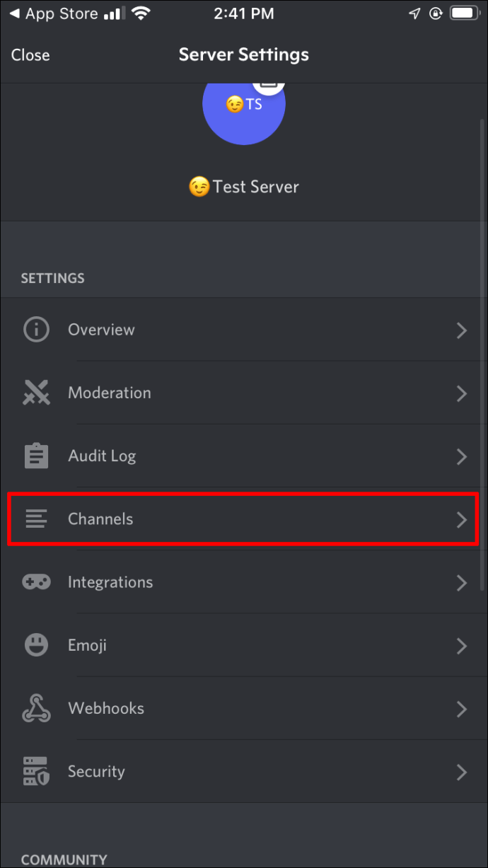
Task: Tap the Emoji smiley face icon
Action: click(x=36, y=645)
